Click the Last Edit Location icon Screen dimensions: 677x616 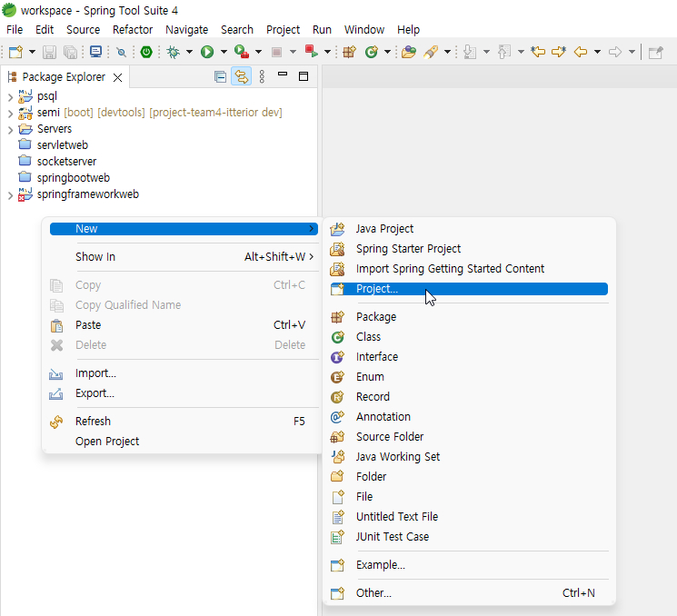[538, 52]
